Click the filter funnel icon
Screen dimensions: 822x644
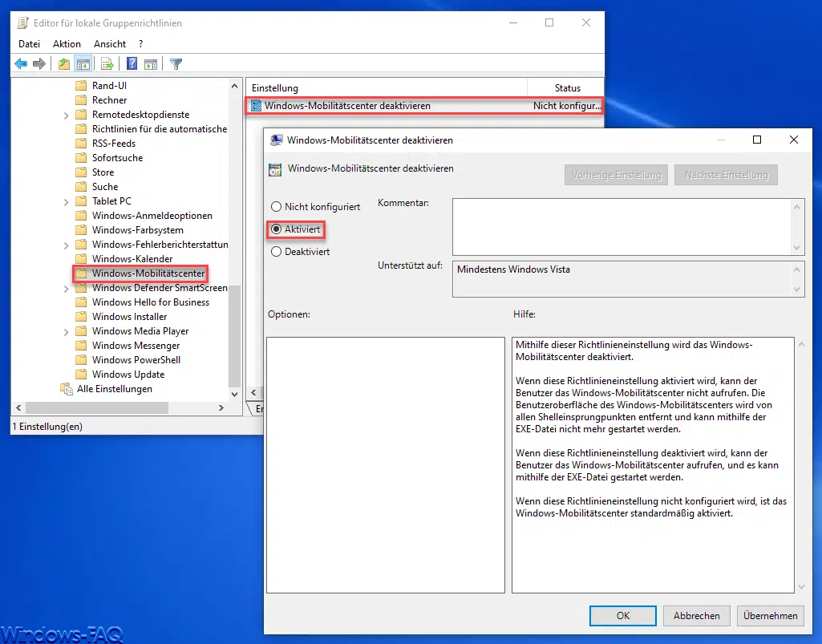pyautogui.click(x=176, y=64)
